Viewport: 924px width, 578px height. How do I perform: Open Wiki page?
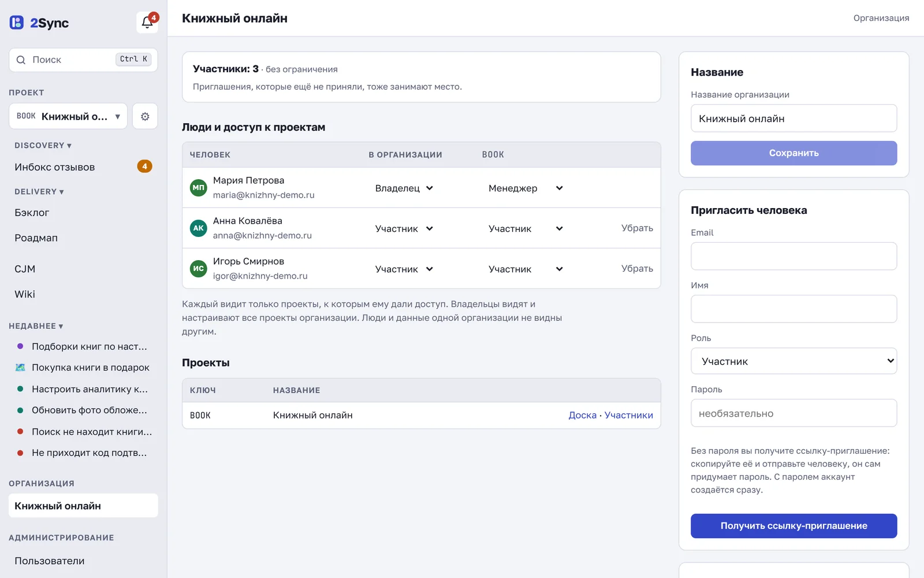pyautogui.click(x=83, y=294)
